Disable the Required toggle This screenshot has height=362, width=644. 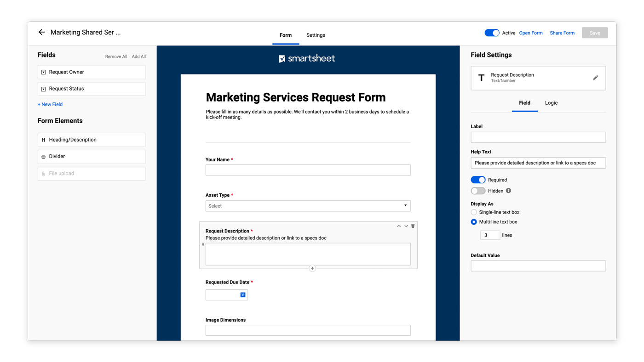pyautogui.click(x=478, y=180)
